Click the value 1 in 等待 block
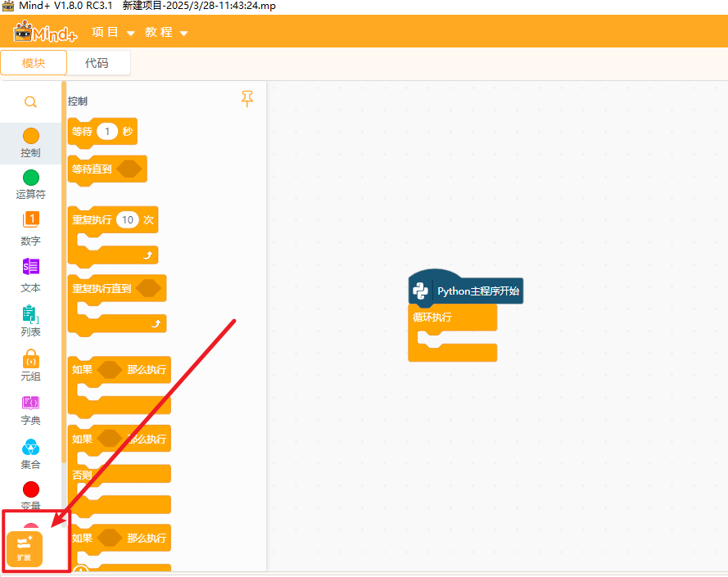 coord(107,131)
